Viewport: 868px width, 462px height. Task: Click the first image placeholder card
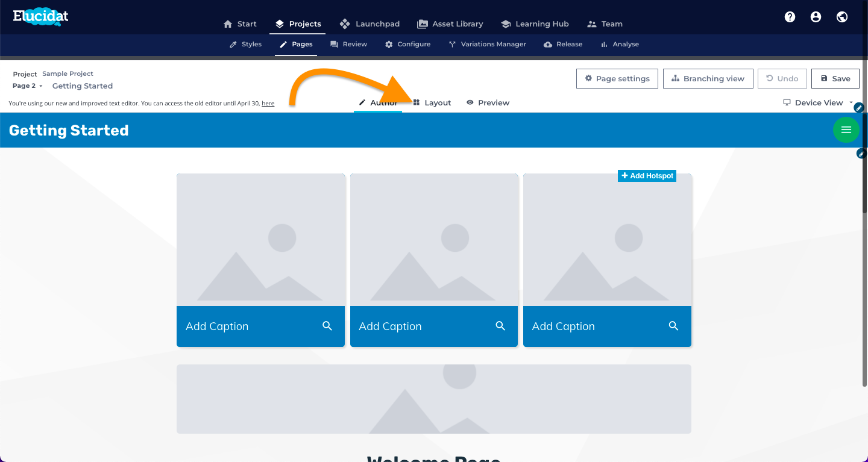pos(260,240)
